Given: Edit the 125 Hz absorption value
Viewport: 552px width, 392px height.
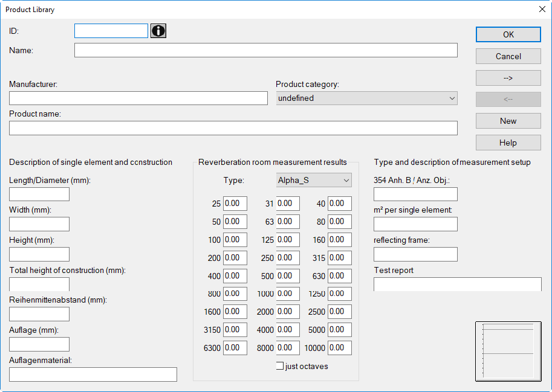Looking at the screenshot, I should [288, 240].
